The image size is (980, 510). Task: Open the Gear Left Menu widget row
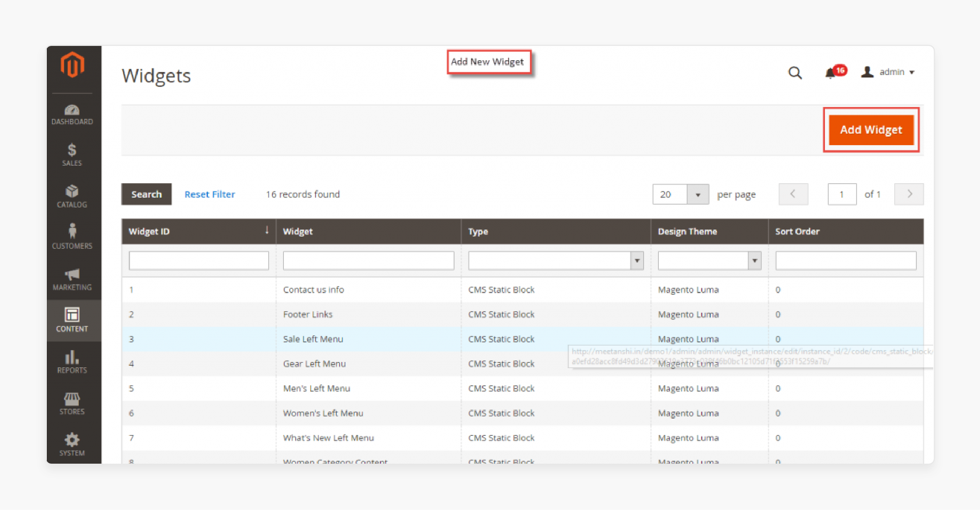(x=523, y=364)
